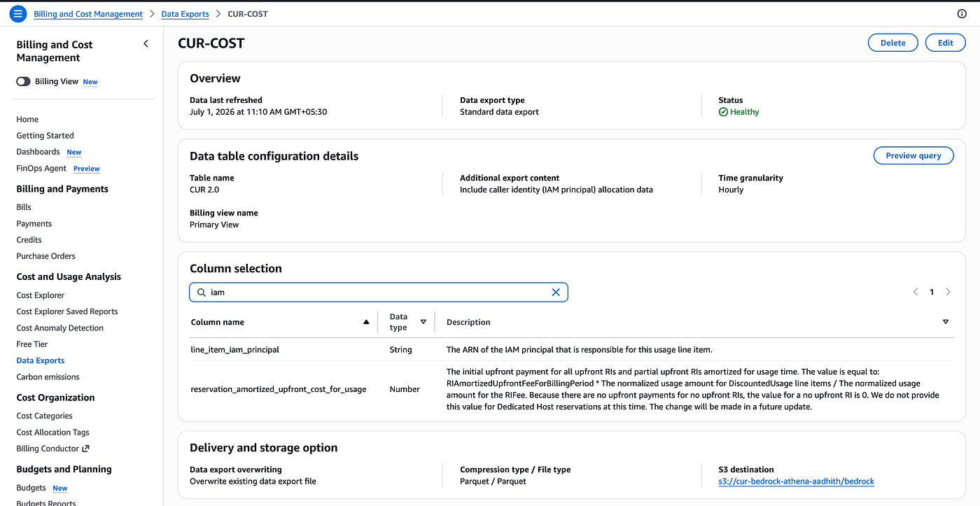The image size is (980, 506).
Task: Click the Description header label
Action: (468, 322)
